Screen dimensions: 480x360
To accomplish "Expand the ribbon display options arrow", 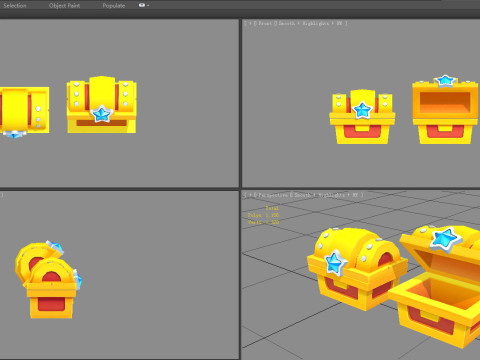I will click(x=148, y=6).
